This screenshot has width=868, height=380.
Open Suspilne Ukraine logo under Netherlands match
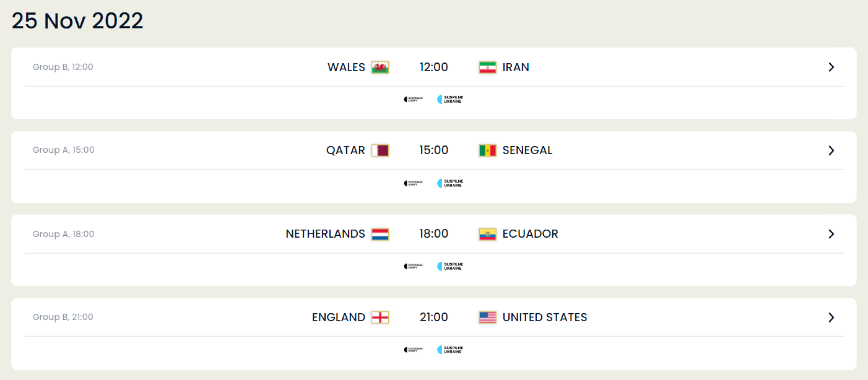(450, 266)
